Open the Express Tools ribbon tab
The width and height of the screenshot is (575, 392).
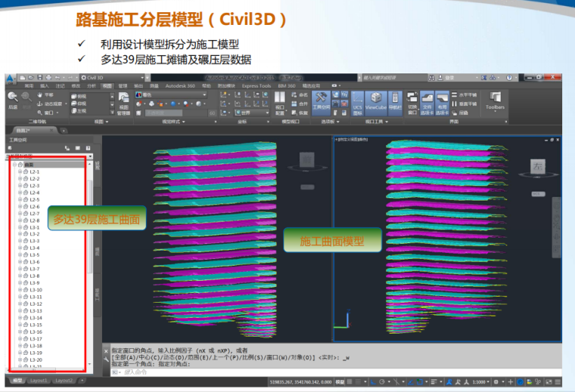[256, 86]
